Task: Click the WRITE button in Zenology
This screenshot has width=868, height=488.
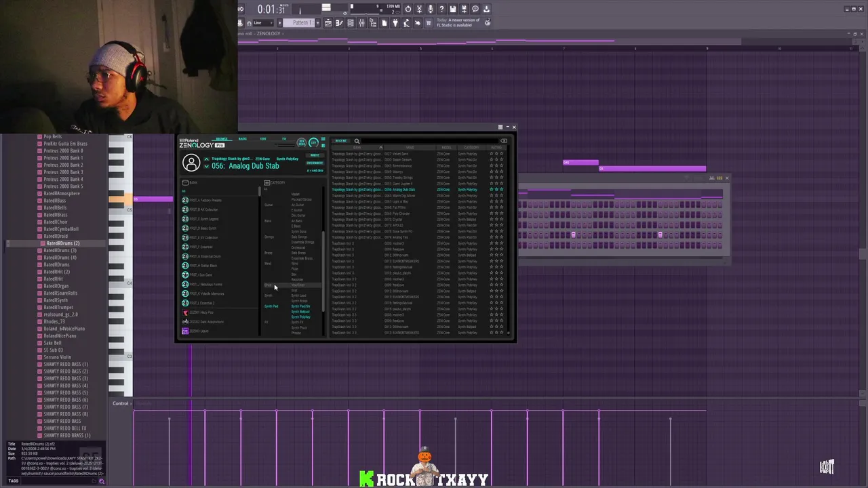Action: coord(315,155)
